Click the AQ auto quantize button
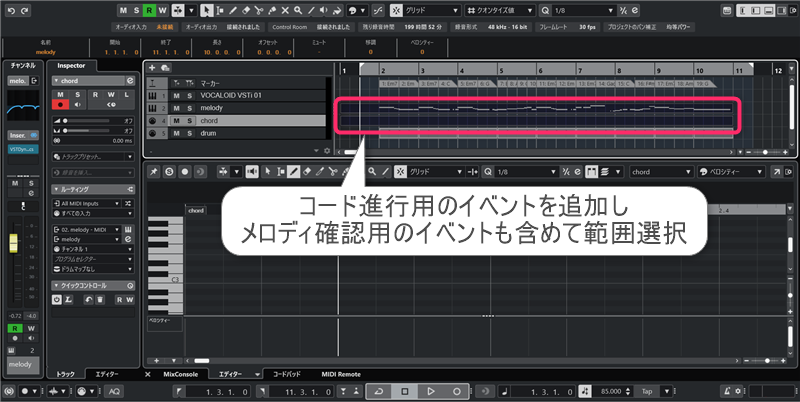Screen dimensions: 800x402 (114, 391)
